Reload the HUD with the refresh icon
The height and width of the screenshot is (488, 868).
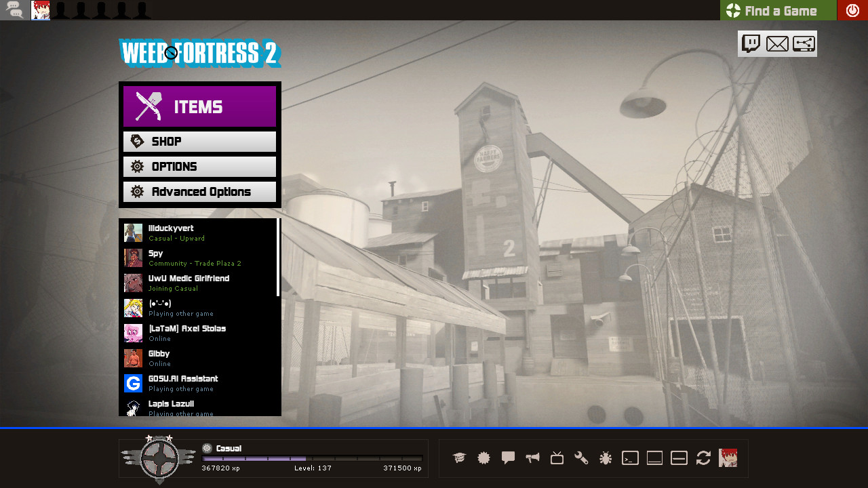(703, 458)
